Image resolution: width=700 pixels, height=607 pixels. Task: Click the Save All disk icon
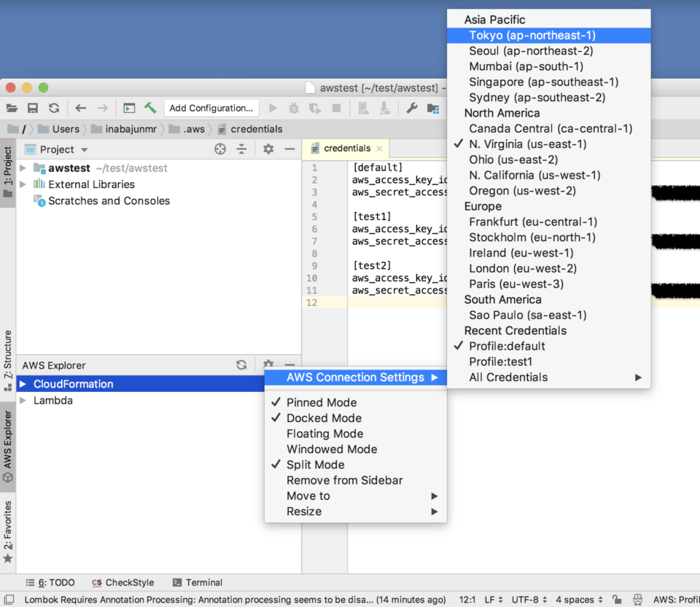pos(33,108)
